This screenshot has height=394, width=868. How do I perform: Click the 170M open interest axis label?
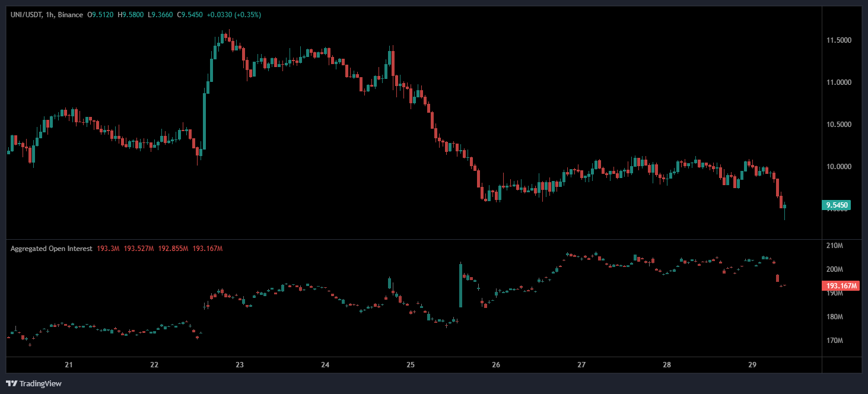tap(834, 341)
